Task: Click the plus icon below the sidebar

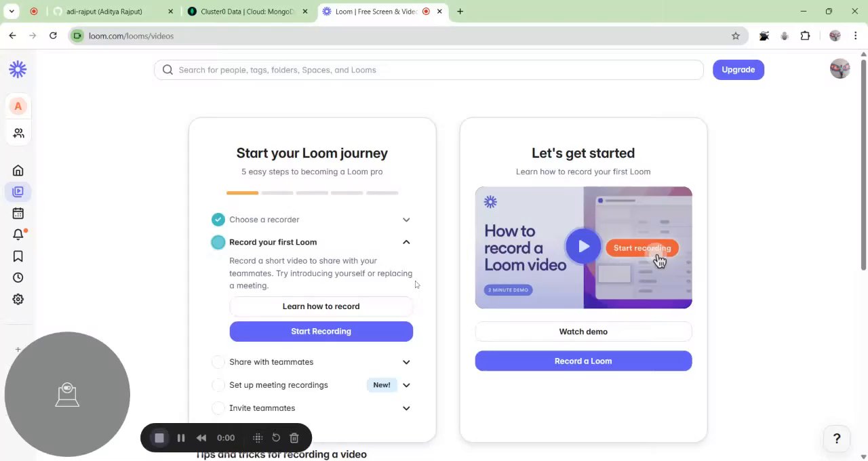Action: pos(18,350)
